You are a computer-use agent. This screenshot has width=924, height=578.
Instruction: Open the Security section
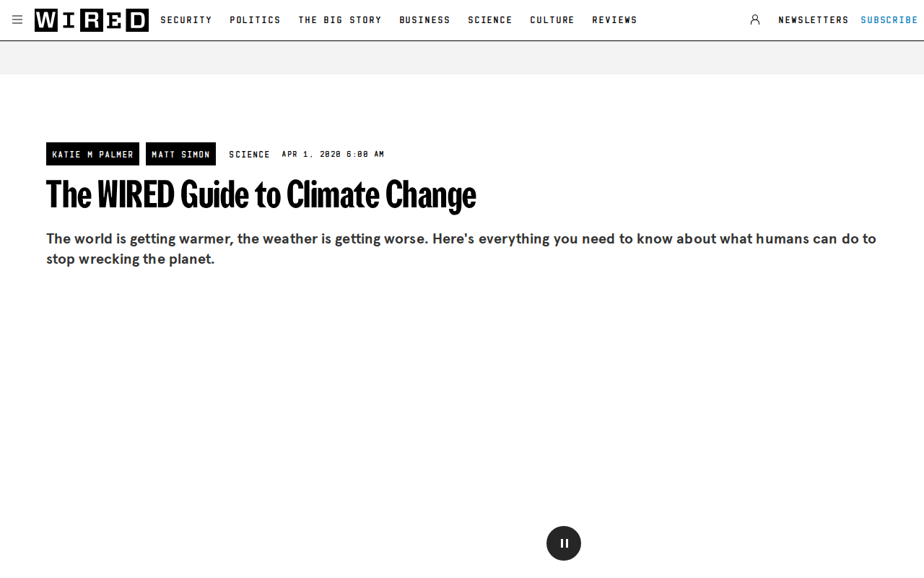click(186, 20)
